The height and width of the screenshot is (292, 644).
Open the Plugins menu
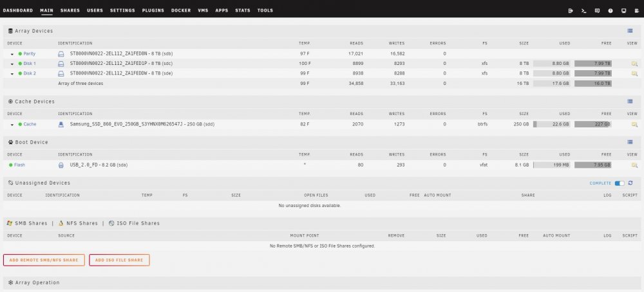click(153, 11)
